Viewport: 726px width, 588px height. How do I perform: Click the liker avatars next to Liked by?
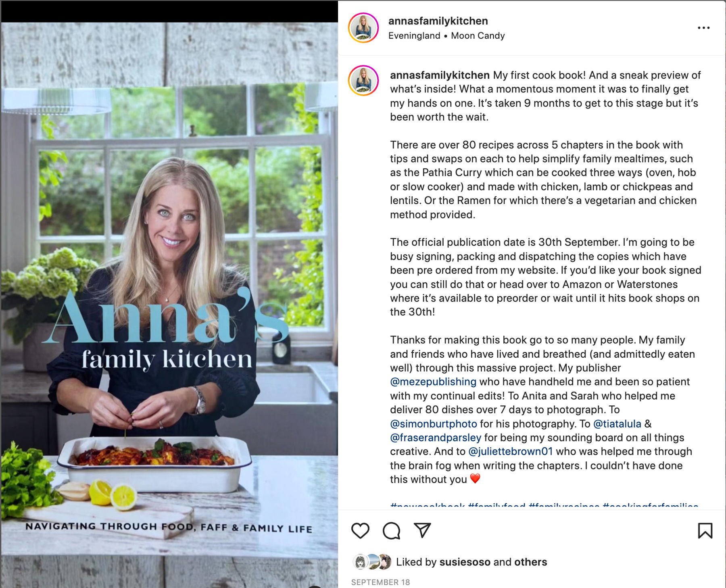[372, 562]
